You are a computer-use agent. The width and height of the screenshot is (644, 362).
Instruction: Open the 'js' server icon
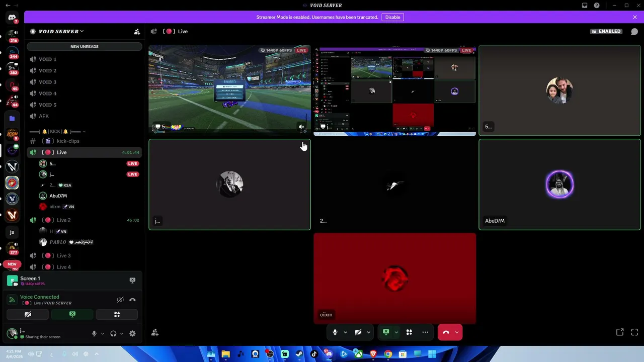pyautogui.click(x=12, y=232)
